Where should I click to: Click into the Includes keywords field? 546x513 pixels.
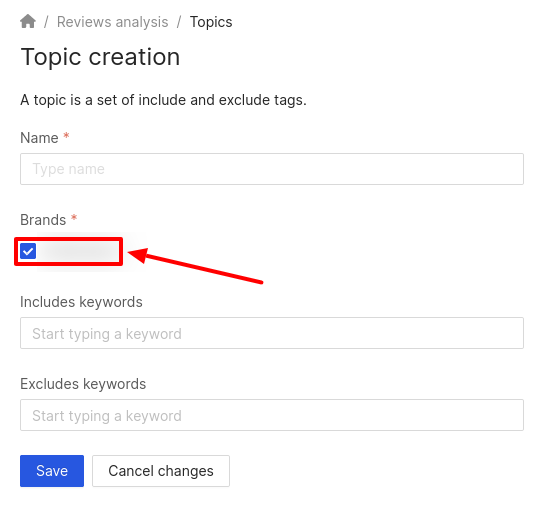(272, 333)
